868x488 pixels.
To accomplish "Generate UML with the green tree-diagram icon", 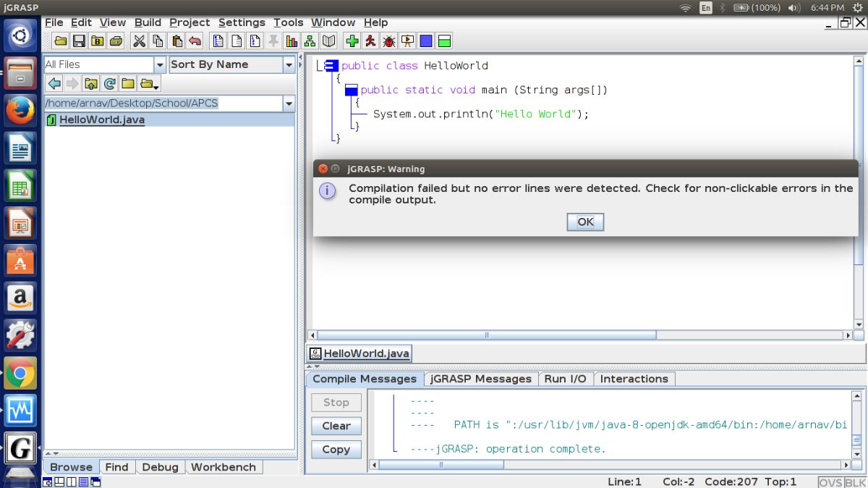I will point(310,41).
